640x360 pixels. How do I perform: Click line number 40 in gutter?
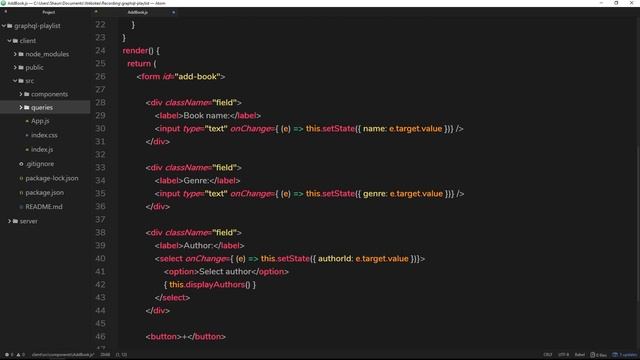pyautogui.click(x=100, y=258)
